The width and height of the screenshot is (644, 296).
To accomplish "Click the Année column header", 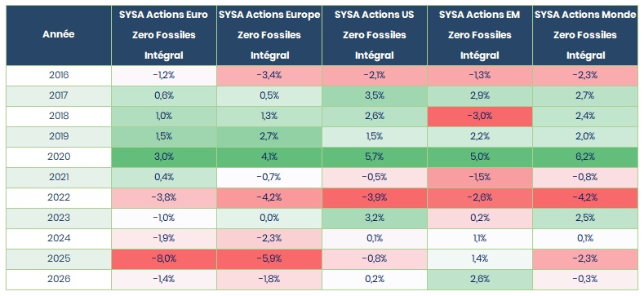I will pyautogui.click(x=59, y=35).
